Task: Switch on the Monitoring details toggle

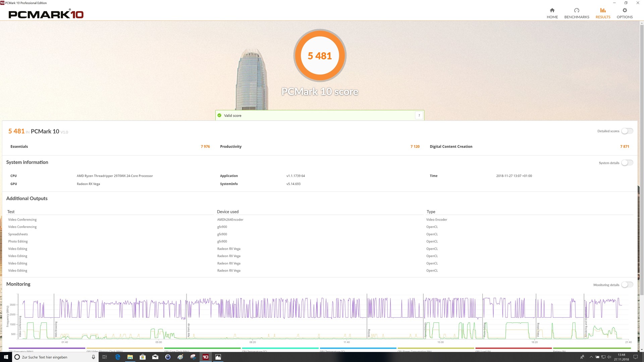Action: [627, 285]
